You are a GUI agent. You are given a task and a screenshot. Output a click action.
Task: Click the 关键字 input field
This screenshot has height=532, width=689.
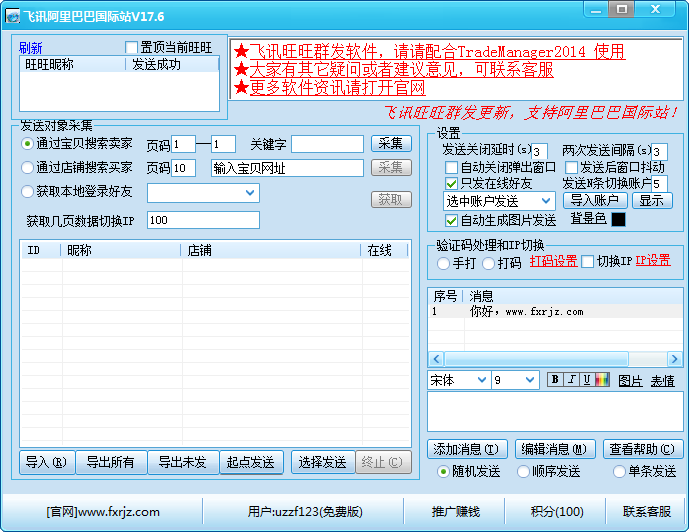point(327,144)
